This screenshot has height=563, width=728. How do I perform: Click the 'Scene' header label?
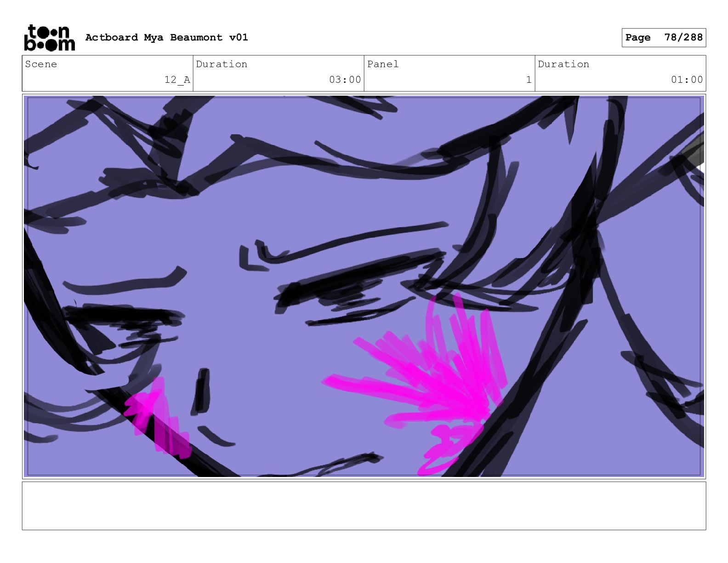41,64
